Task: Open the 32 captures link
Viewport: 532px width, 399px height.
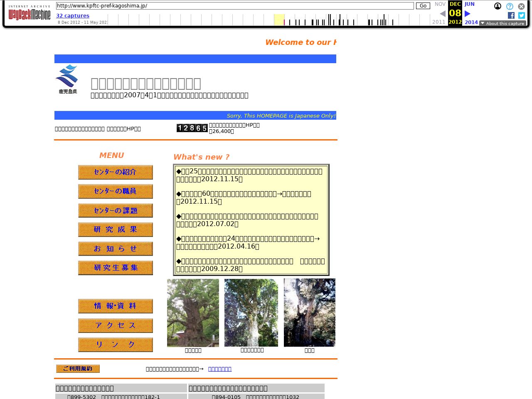Action: pyautogui.click(x=73, y=16)
